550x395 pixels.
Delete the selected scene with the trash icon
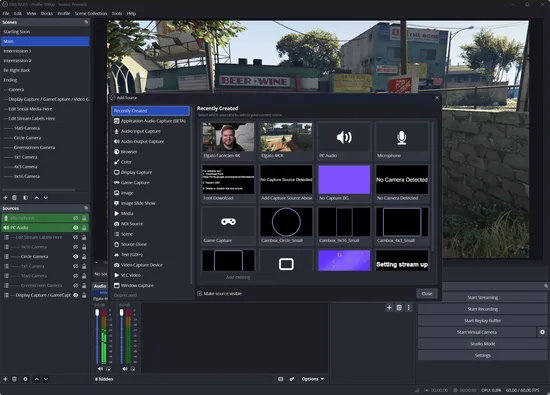coord(14,198)
